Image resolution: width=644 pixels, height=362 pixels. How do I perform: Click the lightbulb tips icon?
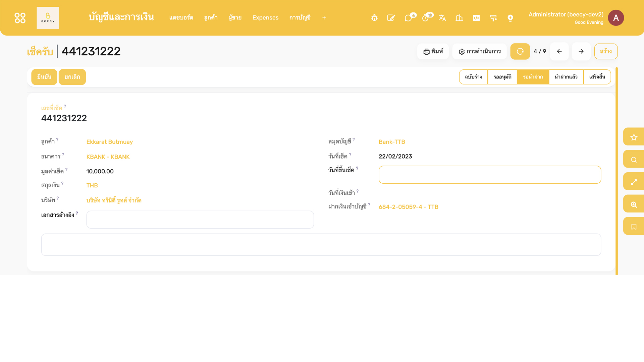click(x=510, y=18)
